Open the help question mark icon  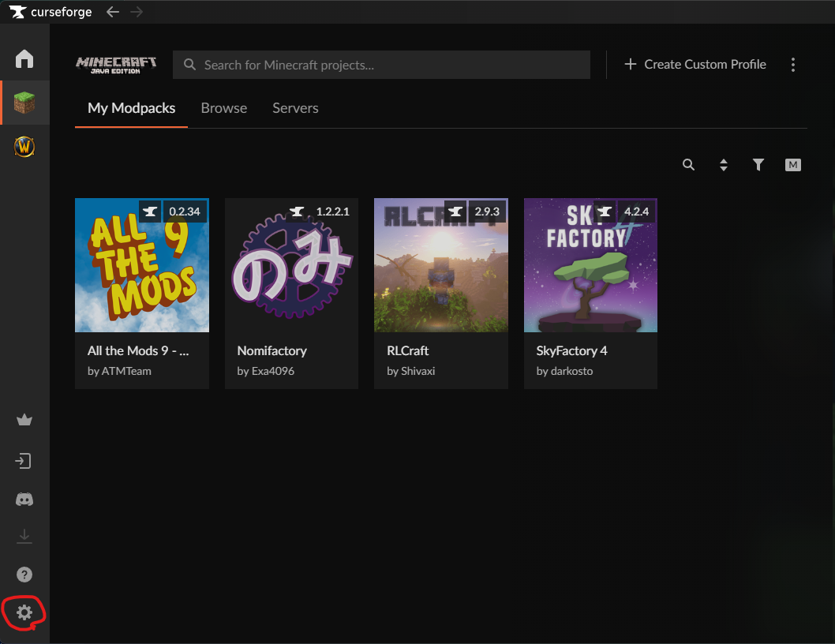pyautogui.click(x=24, y=575)
